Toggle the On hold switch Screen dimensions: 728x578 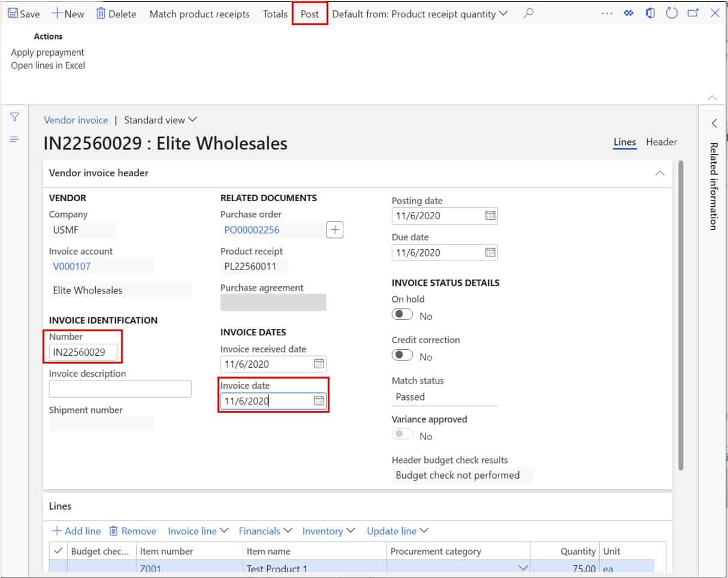point(402,316)
